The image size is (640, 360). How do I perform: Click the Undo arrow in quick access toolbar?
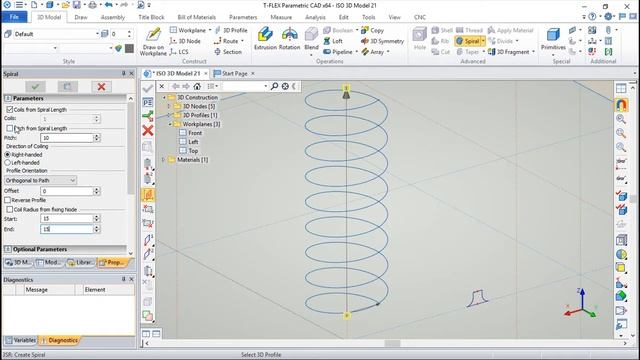(x=108, y=5)
